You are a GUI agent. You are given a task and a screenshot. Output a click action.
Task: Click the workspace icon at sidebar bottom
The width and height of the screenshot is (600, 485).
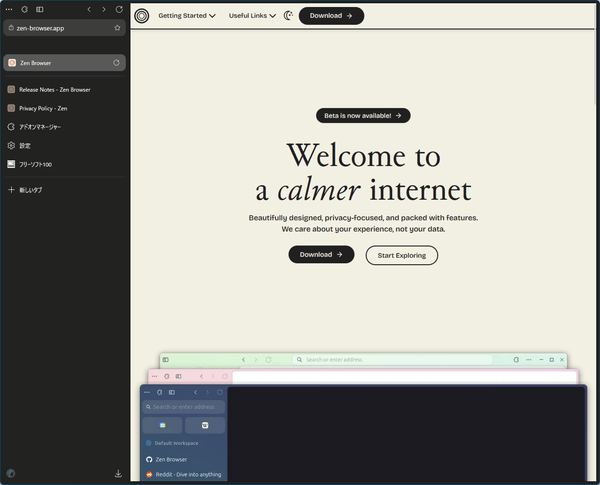click(x=11, y=474)
